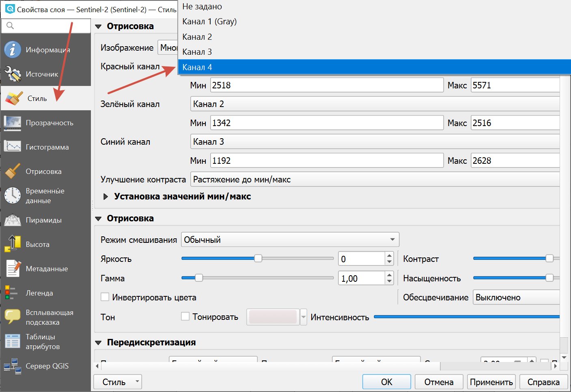Viewport: 571px width, 392px height.
Task: Click the search field above the sidebar
Action: coord(46,26)
